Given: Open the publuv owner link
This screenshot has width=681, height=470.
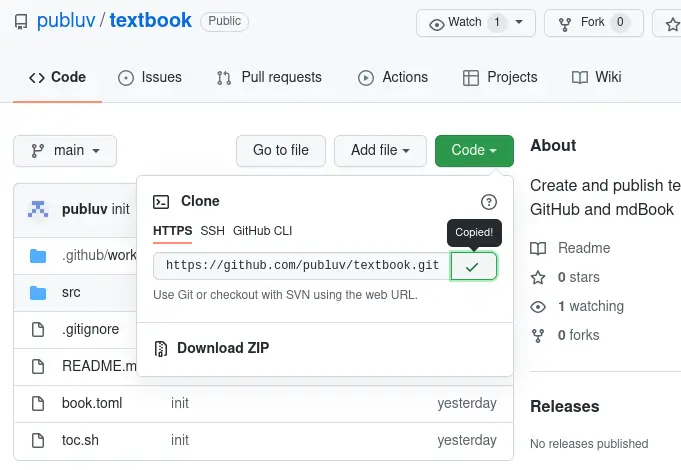Looking at the screenshot, I should point(66,20).
